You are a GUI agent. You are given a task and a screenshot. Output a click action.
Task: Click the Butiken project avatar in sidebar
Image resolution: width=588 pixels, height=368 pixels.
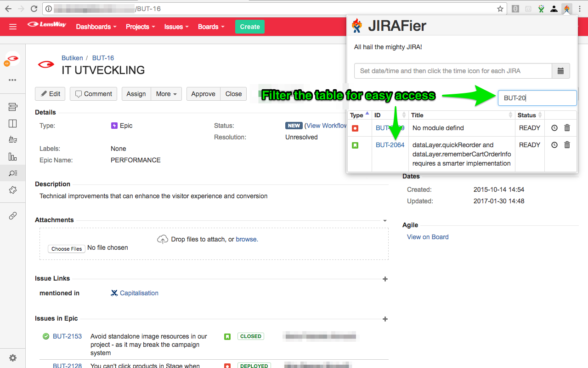pos(12,59)
